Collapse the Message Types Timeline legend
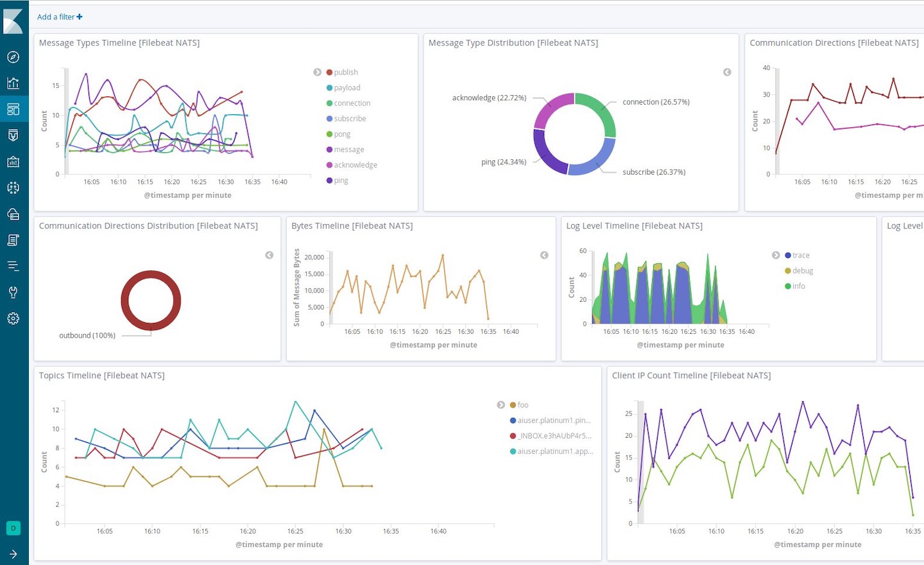 [317, 72]
